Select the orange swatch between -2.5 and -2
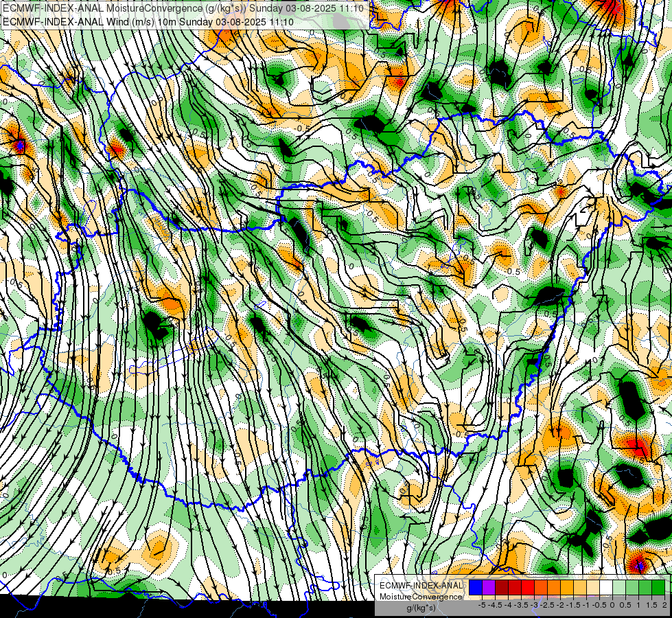Viewport: 672px width, 618px height. (x=554, y=588)
